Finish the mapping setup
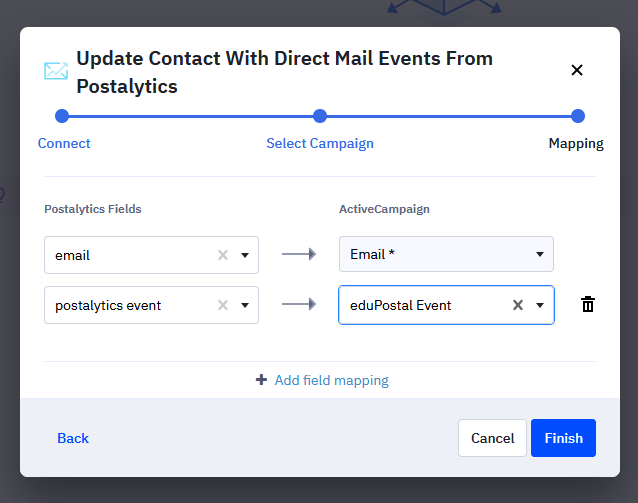 click(563, 438)
